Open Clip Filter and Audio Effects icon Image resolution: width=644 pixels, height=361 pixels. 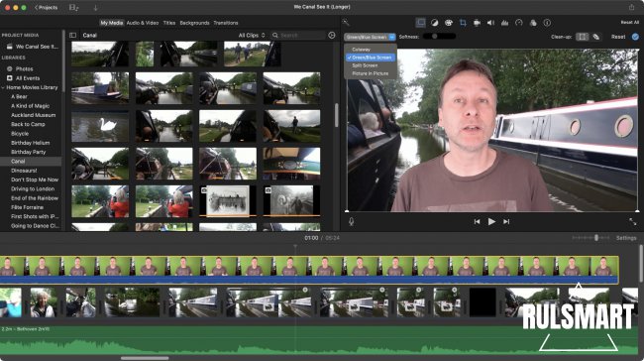pos(533,23)
